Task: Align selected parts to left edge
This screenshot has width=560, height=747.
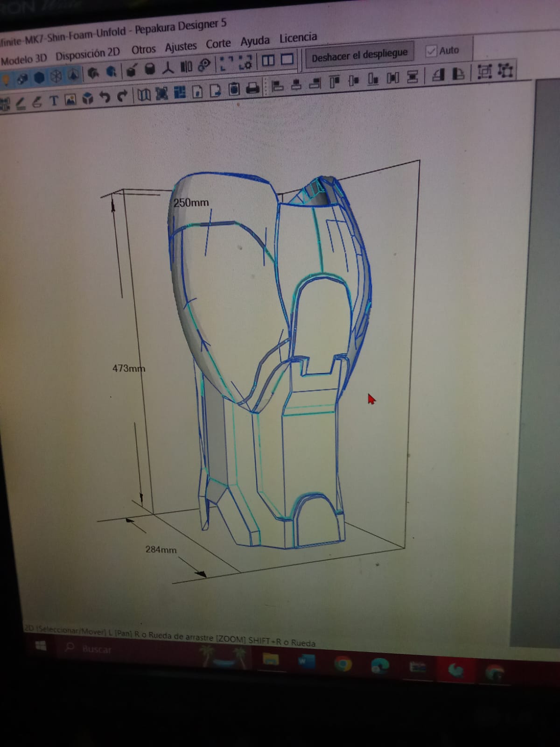Action: (x=278, y=86)
